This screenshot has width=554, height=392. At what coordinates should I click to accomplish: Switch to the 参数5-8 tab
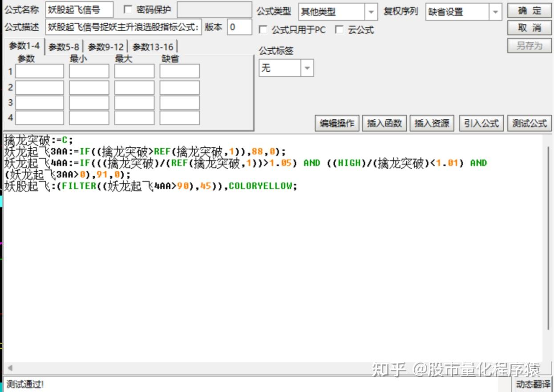click(64, 47)
